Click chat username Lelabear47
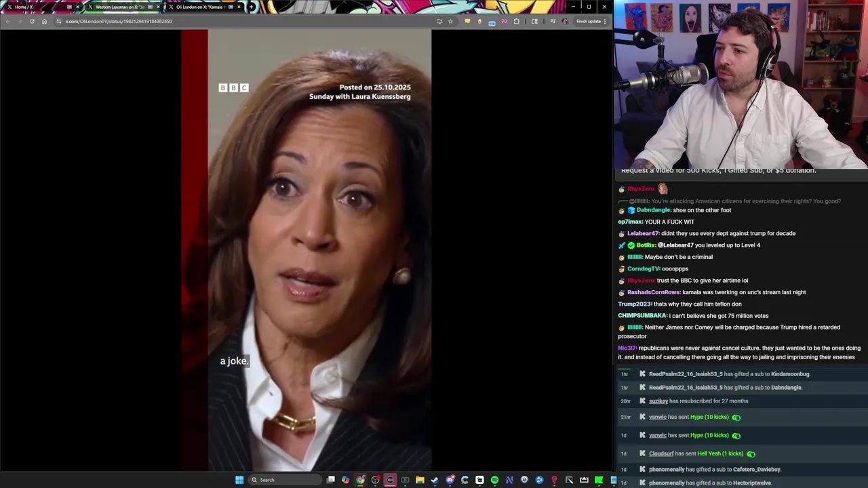This screenshot has height=488, width=868. (x=643, y=233)
